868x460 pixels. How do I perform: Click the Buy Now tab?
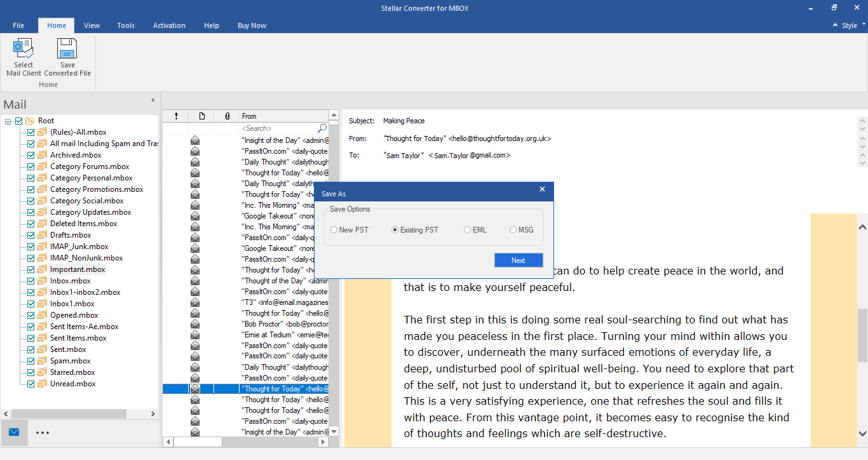pos(252,25)
